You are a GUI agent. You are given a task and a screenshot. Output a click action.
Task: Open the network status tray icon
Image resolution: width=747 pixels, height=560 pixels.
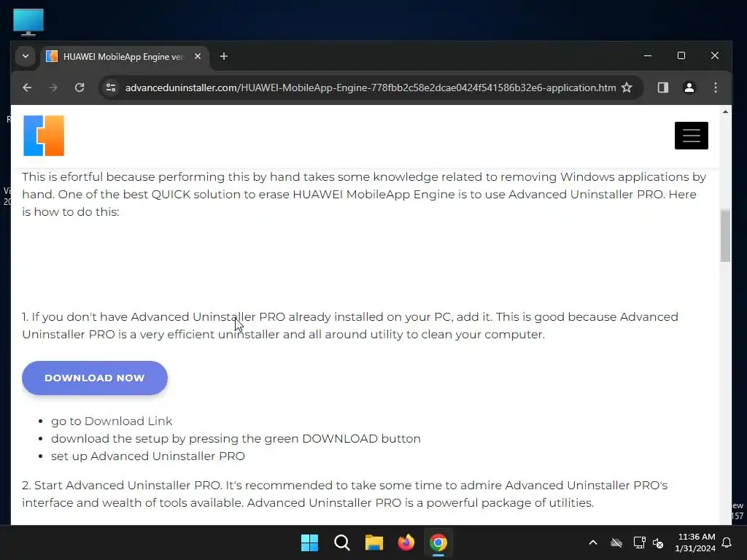point(639,542)
